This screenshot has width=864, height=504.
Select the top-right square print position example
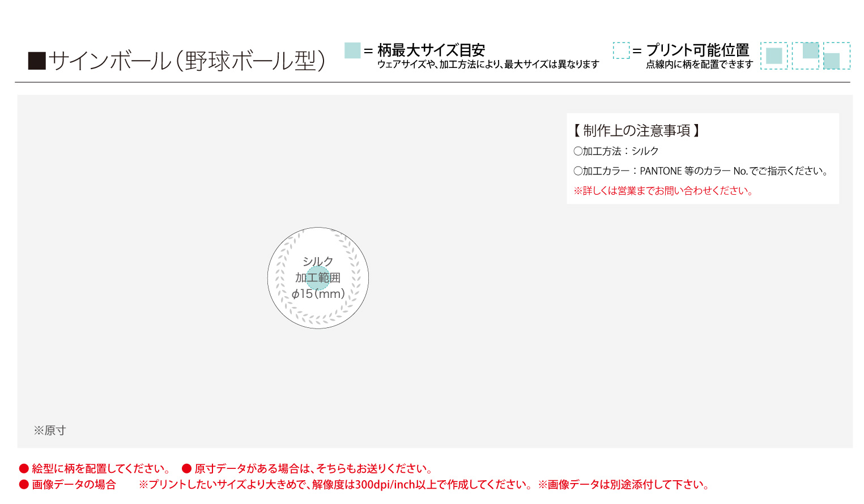(x=806, y=55)
